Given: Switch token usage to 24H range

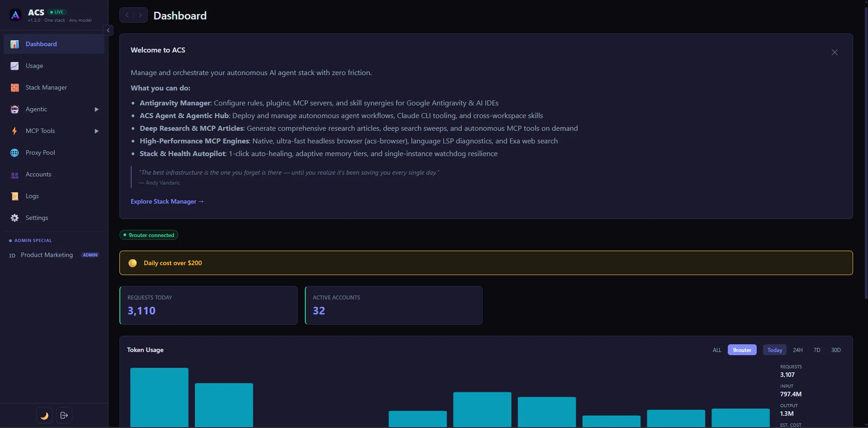Looking at the screenshot, I should click(798, 350).
